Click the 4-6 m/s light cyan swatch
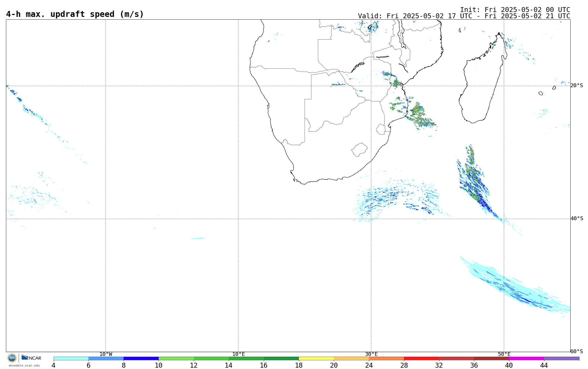The width and height of the screenshot is (588, 369). pyautogui.click(x=71, y=359)
